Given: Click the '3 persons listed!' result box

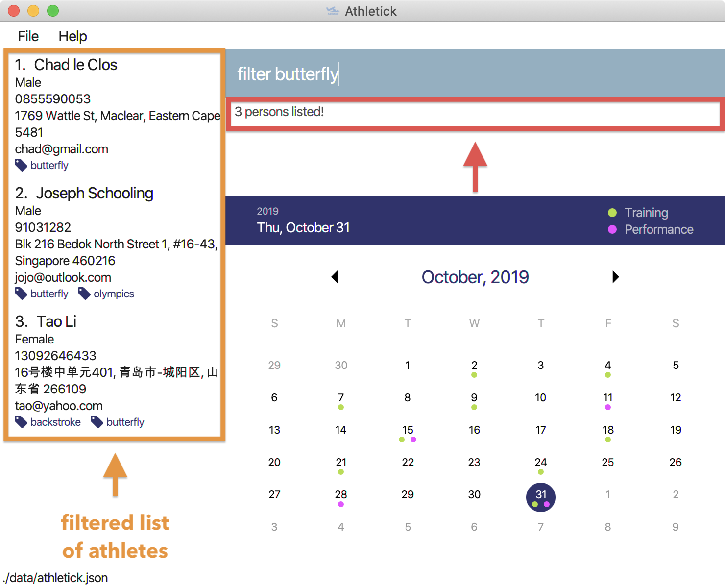Looking at the screenshot, I should point(475,114).
